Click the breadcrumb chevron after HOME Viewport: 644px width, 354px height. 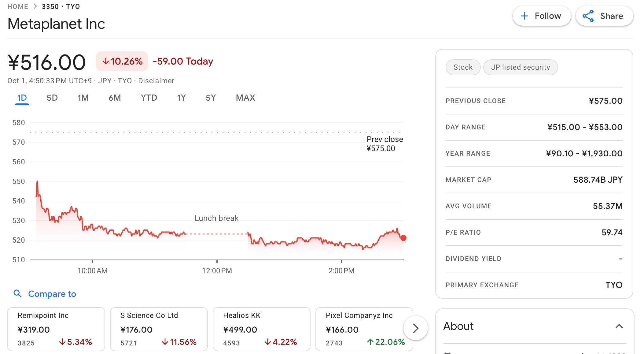pos(35,6)
